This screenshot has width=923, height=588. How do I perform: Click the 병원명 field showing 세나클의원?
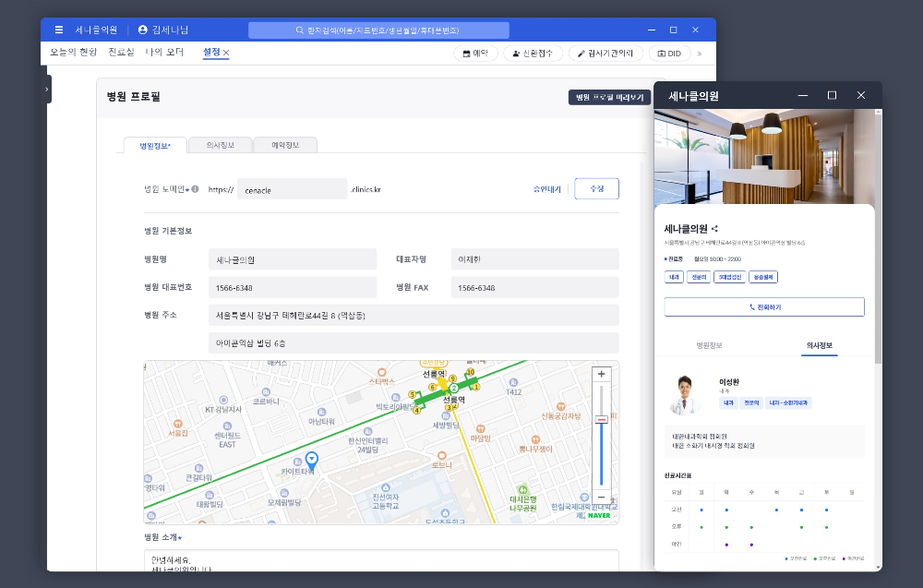[293, 259]
